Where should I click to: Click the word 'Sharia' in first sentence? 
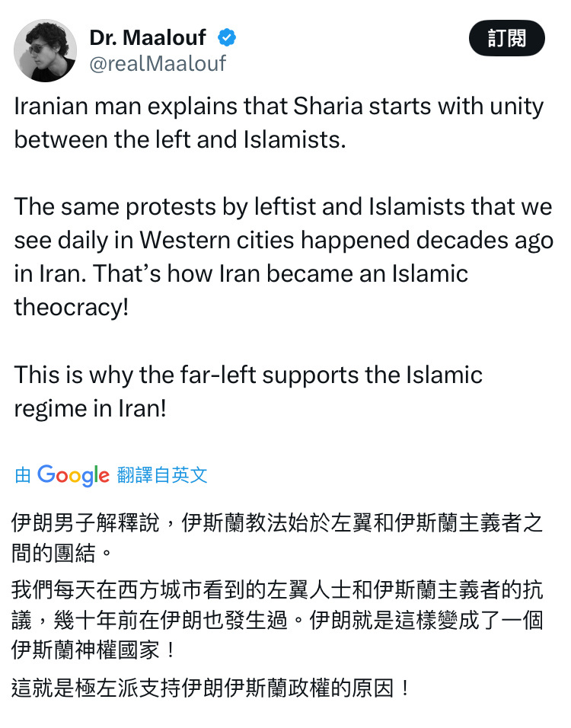click(327, 107)
